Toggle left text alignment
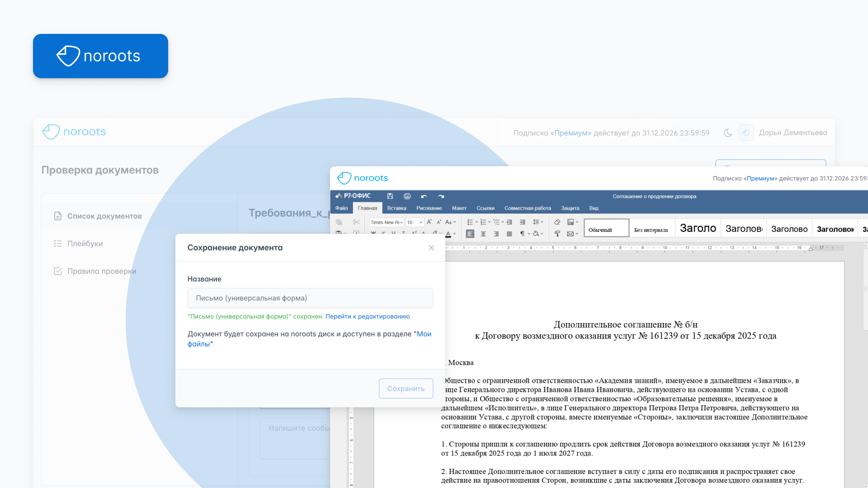Image resolution: width=868 pixels, height=488 pixels. pos(470,234)
